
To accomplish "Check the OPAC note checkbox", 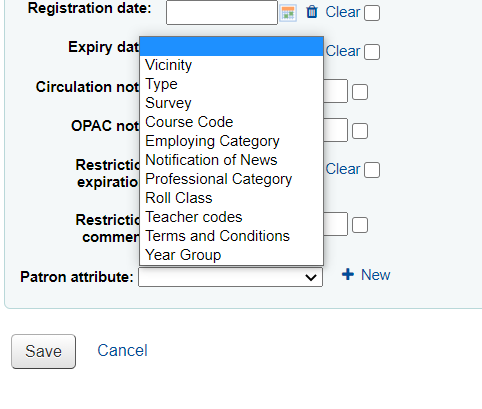I will tap(360, 131).
